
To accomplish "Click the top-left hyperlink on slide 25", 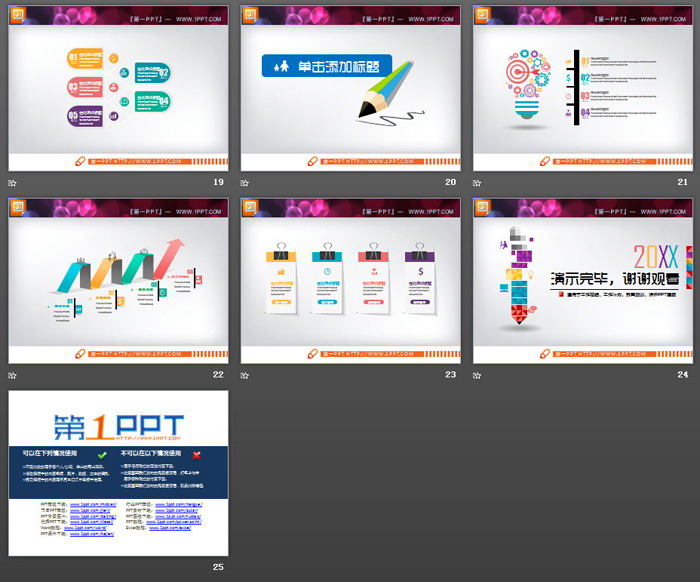I will 91,505.
